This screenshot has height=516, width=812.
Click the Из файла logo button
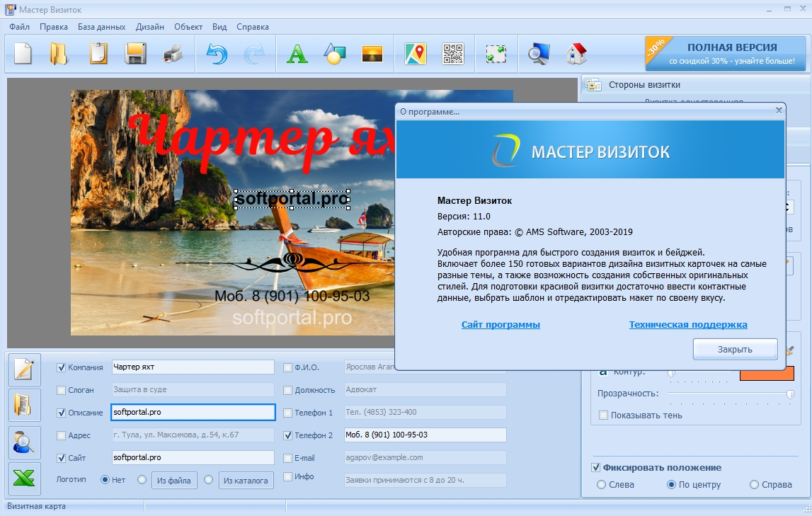(x=174, y=481)
